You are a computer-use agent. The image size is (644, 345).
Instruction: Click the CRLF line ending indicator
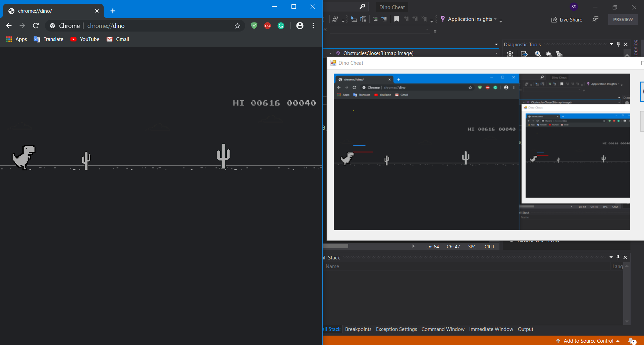(490, 247)
